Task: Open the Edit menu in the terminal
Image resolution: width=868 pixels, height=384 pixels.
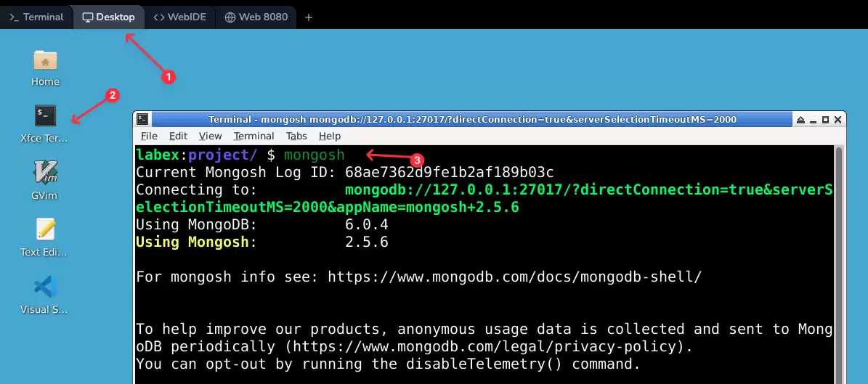Action: (x=178, y=136)
